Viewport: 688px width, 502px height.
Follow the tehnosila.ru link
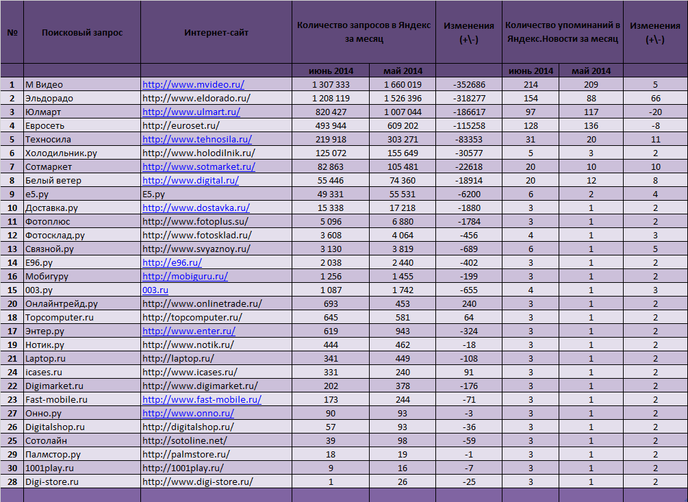click(x=197, y=140)
